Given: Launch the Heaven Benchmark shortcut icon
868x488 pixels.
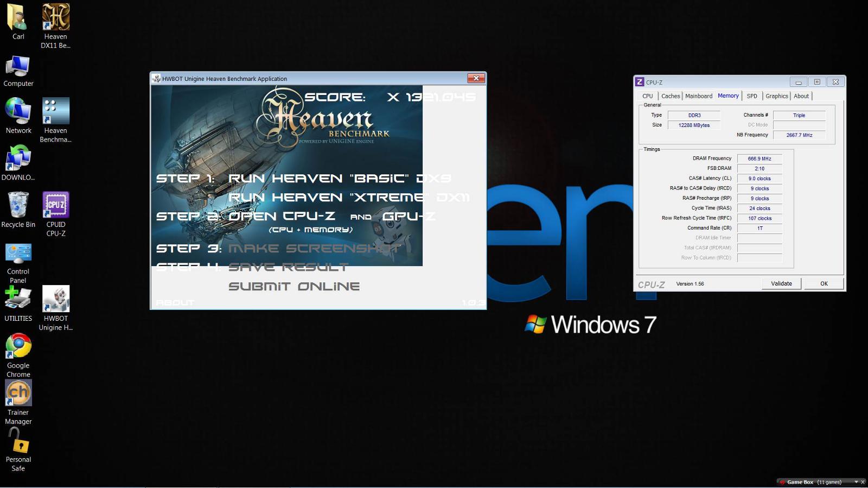Looking at the screenshot, I should coord(56,120).
